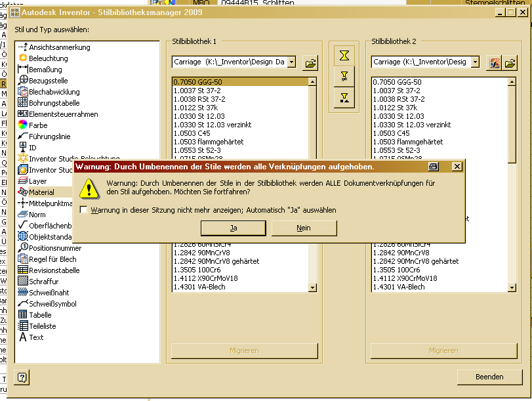Select the Bezugsstelle datum icon
532x401 pixels.
tap(23, 80)
